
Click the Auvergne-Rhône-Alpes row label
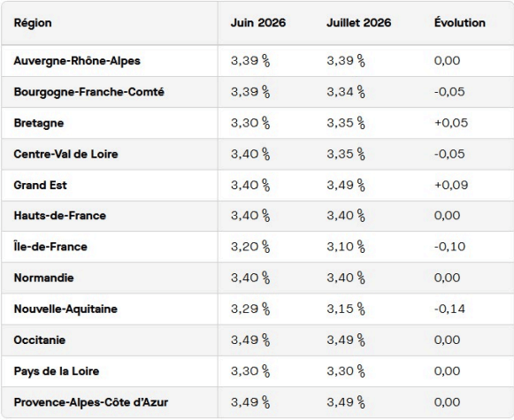coord(77,61)
